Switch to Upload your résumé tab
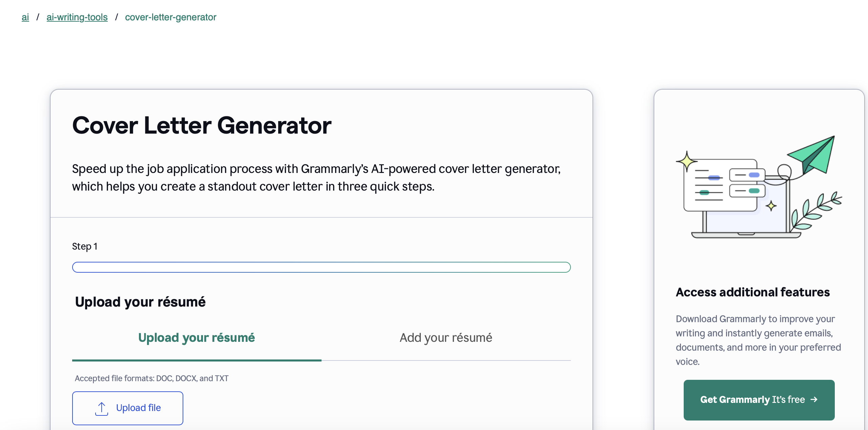 tap(197, 338)
